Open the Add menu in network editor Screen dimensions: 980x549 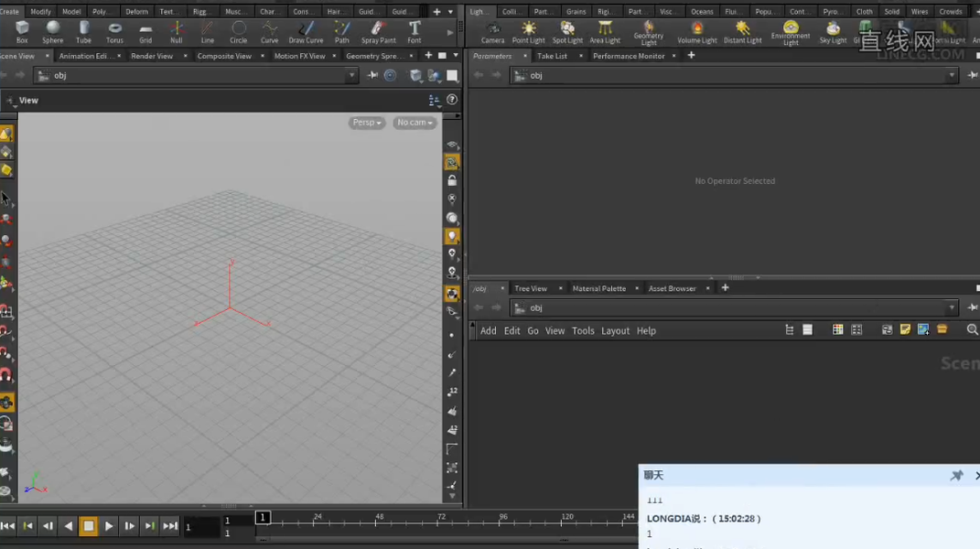coord(488,331)
